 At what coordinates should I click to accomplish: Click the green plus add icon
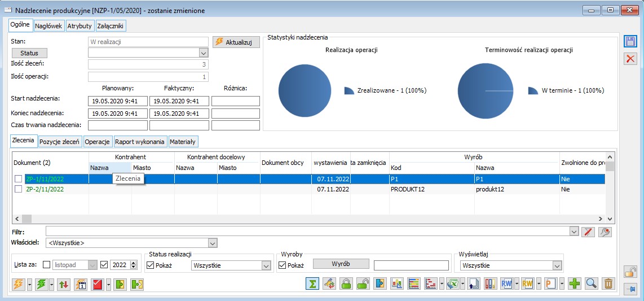click(x=574, y=283)
